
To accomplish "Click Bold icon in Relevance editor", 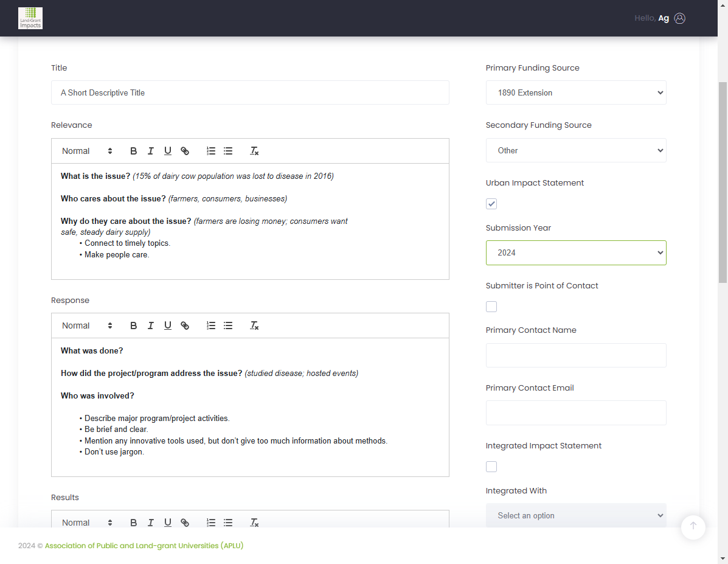I will pyautogui.click(x=133, y=151).
